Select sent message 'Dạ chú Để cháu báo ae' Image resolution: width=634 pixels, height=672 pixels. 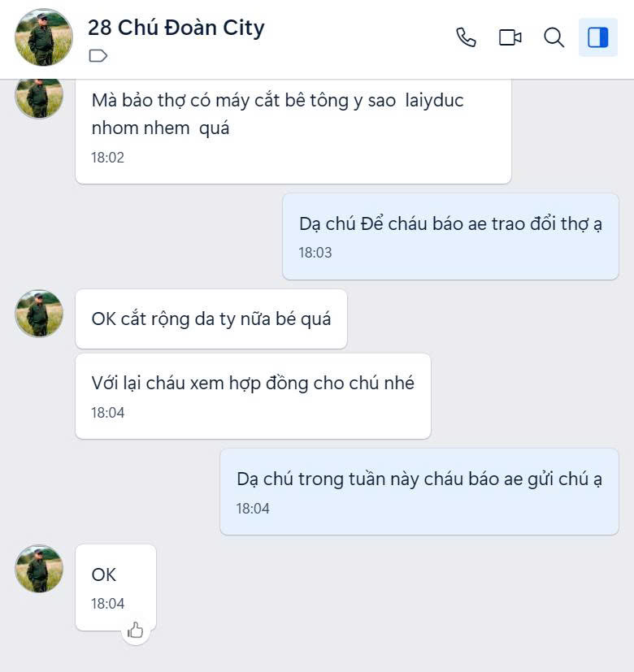(450, 224)
